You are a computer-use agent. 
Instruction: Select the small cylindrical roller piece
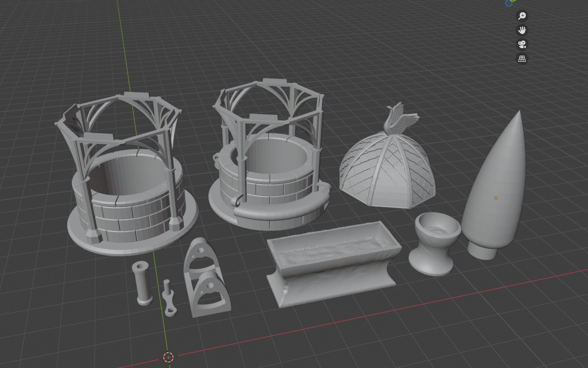pos(143,284)
